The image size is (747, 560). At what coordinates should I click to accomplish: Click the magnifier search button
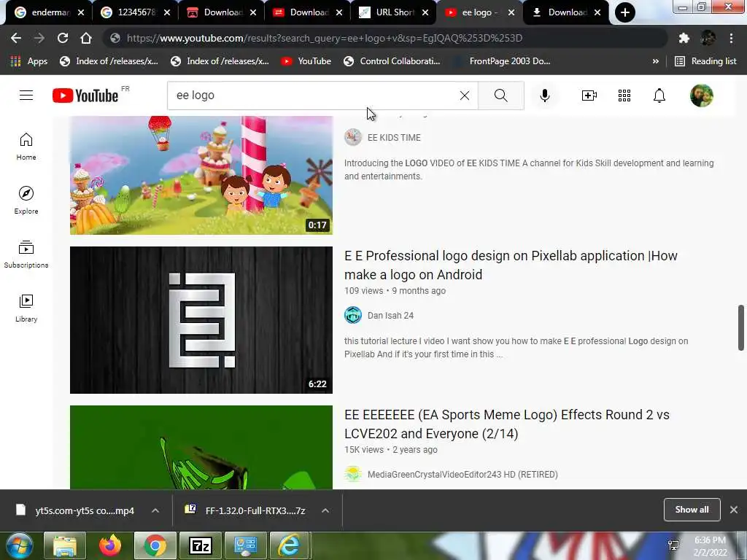click(500, 96)
